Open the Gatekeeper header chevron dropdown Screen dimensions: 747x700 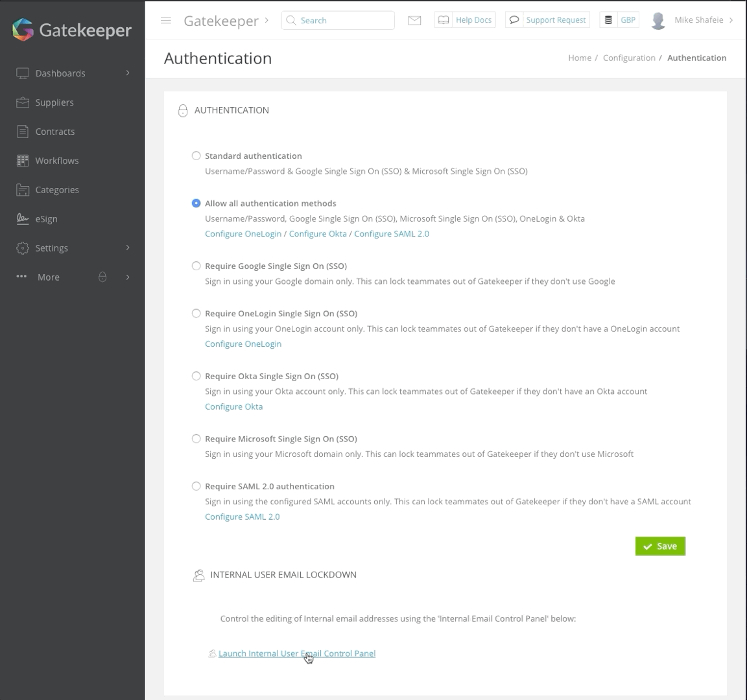coord(267,21)
